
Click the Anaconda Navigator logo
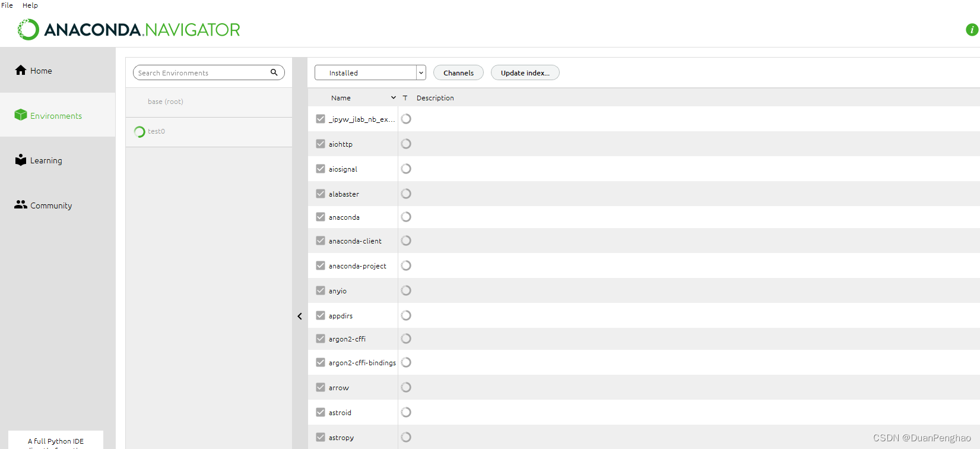pyautogui.click(x=129, y=30)
